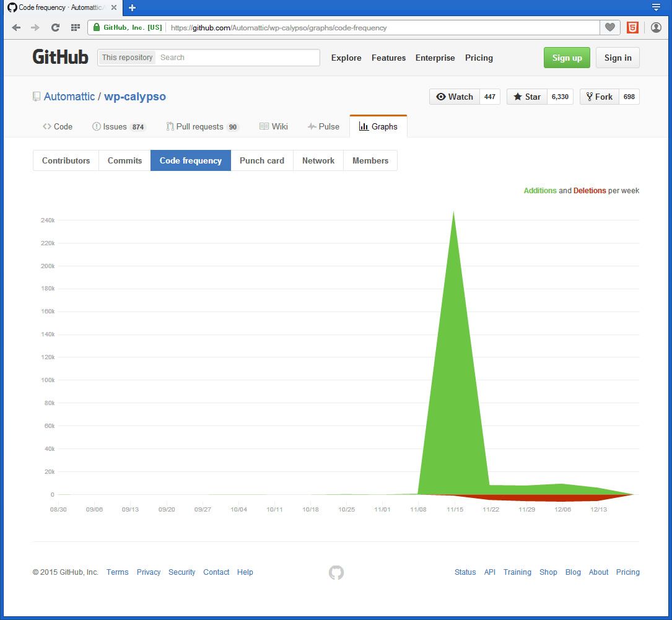Screen dimensions: 672x620
Task: Open the user profile icon in toolbar
Action: point(656,28)
